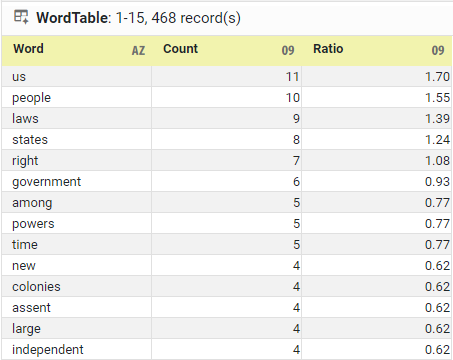Click the WordTable table icon
Screen dimensions: 453x360
(x=21, y=17)
